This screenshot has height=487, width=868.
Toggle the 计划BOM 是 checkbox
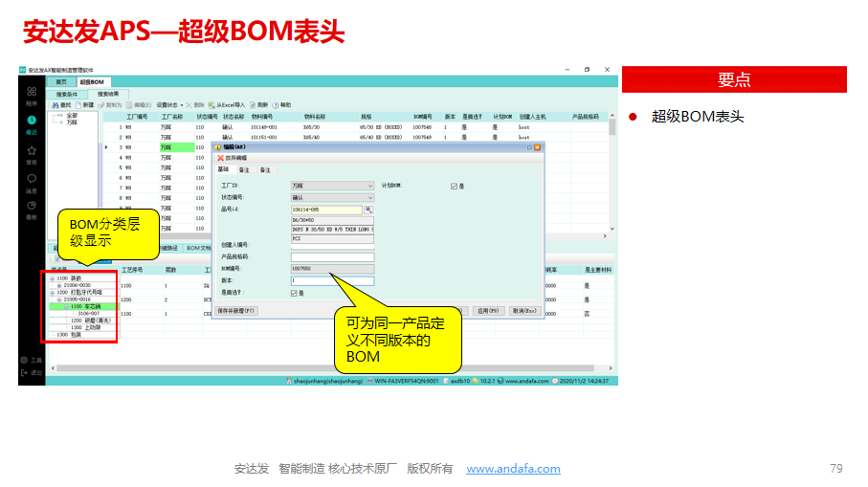(x=454, y=187)
